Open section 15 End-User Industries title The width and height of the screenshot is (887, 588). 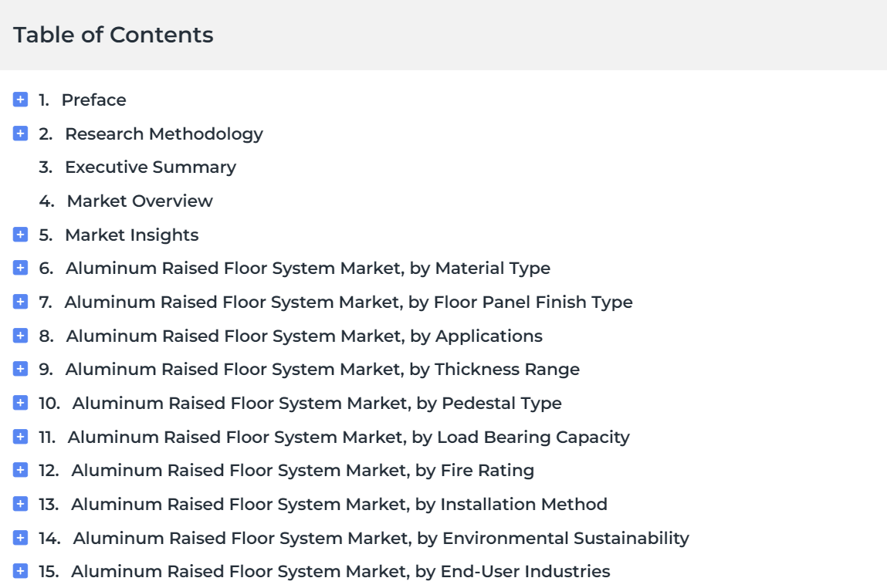pyautogui.click(x=340, y=572)
